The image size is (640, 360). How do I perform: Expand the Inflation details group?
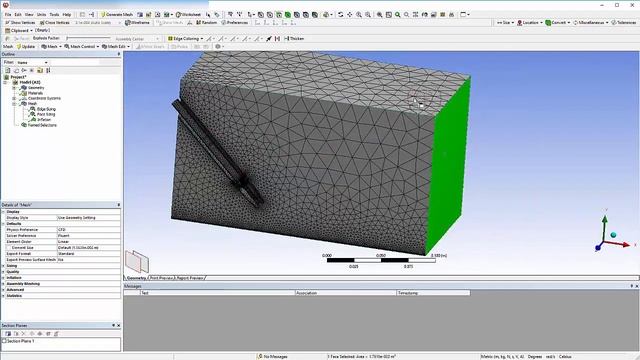(x=4, y=278)
